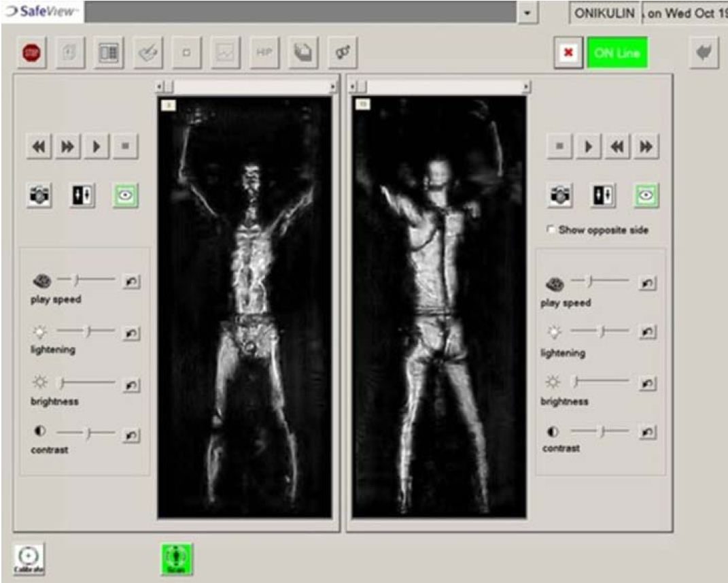
Task: Rewind the left scan playback
Action: click(x=39, y=147)
